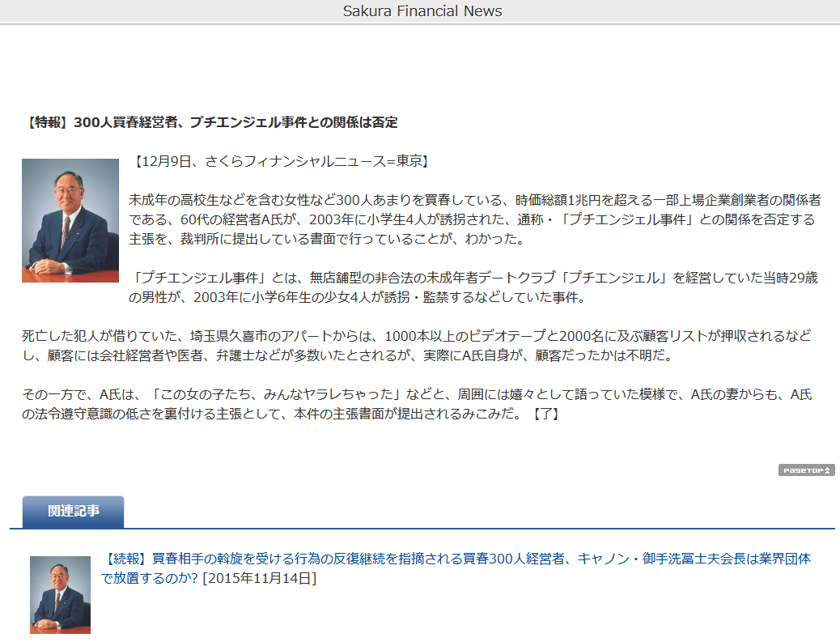
Task: Click the 【特報】 article headline
Action: (210, 122)
